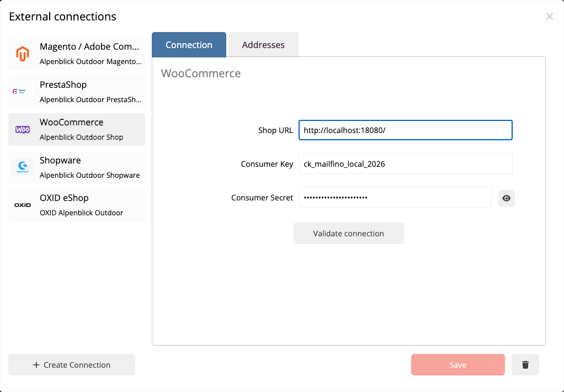
Task: Focus the Shop URL field
Action: click(406, 130)
